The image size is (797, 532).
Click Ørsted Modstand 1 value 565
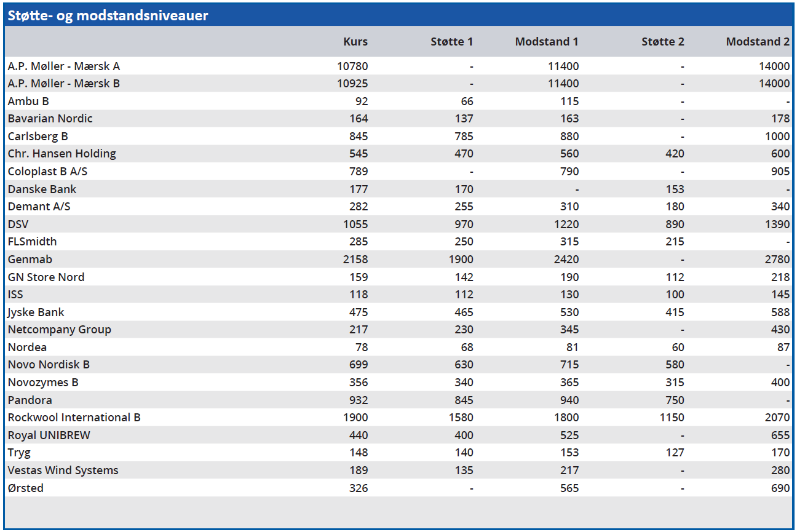(x=569, y=488)
